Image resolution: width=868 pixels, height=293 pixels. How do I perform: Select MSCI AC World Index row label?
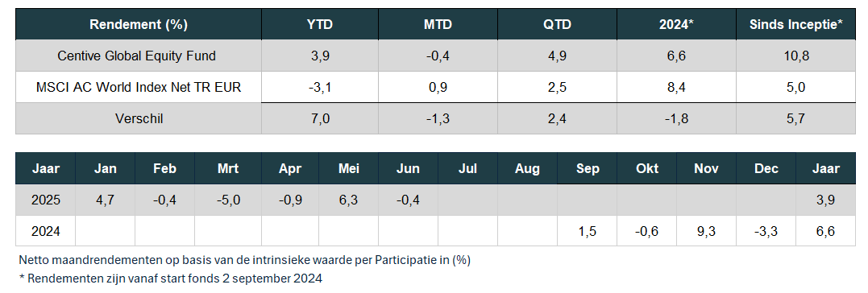tap(139, 87)
